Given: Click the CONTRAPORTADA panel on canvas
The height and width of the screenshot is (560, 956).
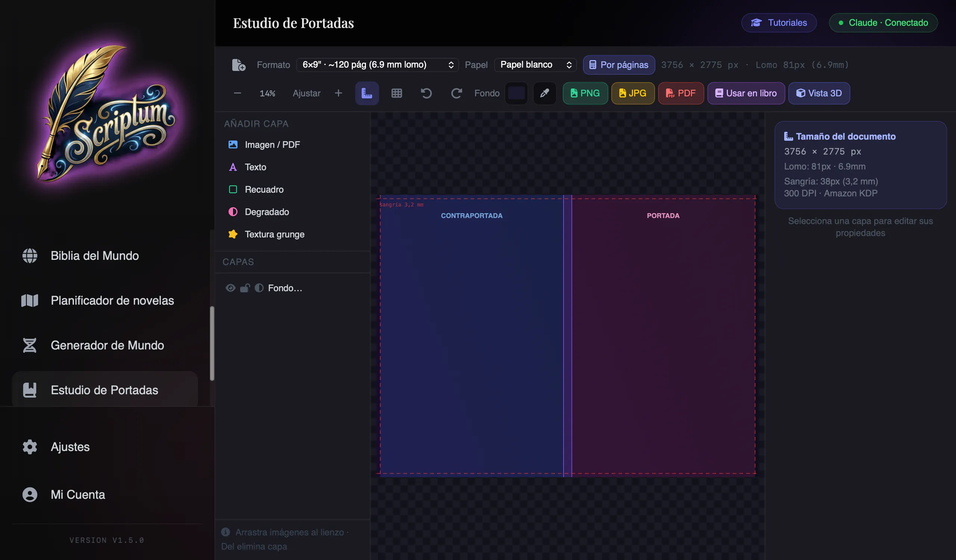Looking at the screenshot, I should coord(472,336).
